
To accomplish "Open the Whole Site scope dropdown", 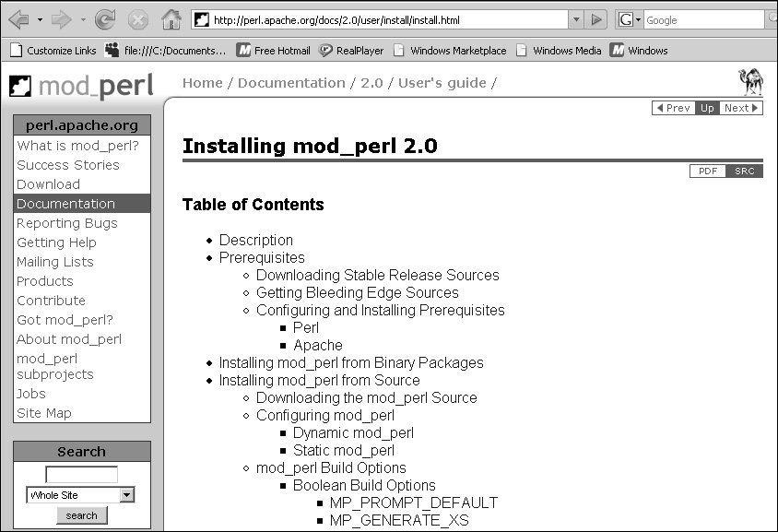I will (81, 495).
